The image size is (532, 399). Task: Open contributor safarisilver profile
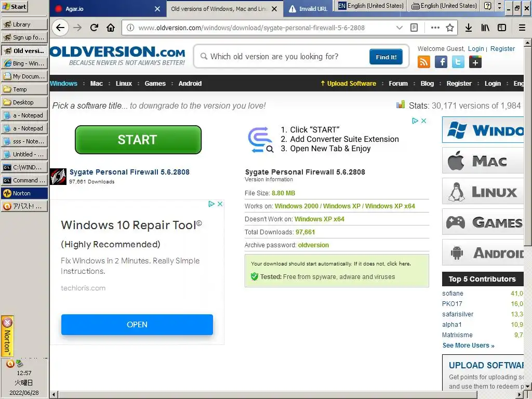click(x=458, y=314)
